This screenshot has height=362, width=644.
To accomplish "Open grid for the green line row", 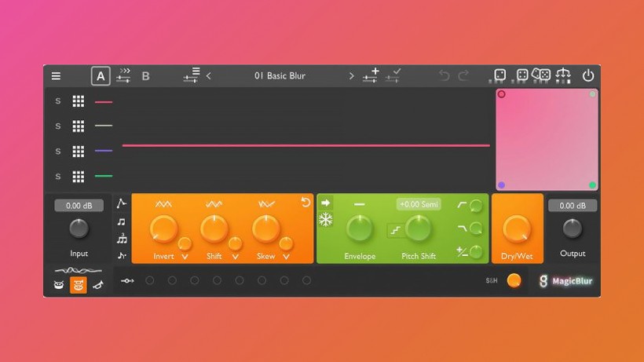I will 79,177.
